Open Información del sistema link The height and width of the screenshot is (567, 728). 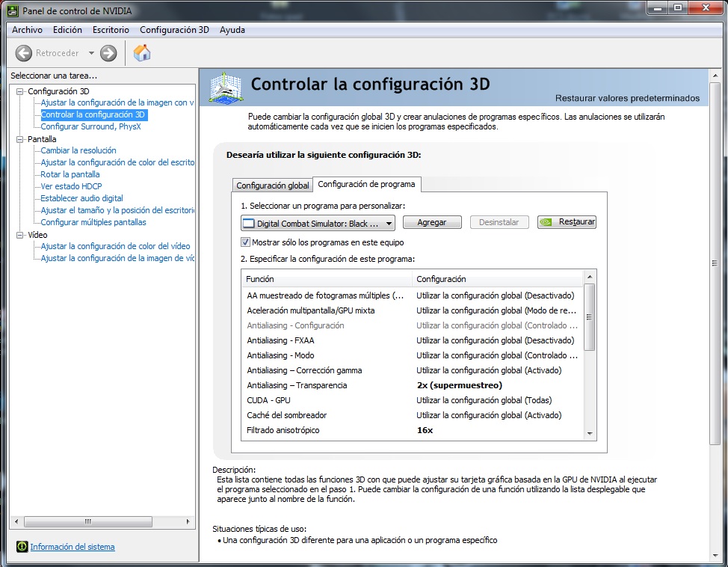click(x=73, y=547)
